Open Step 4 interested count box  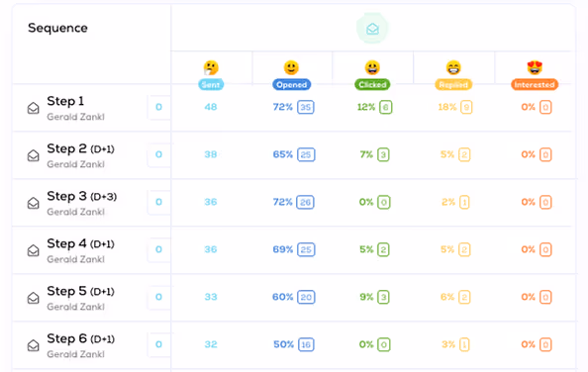coord(545,249)
